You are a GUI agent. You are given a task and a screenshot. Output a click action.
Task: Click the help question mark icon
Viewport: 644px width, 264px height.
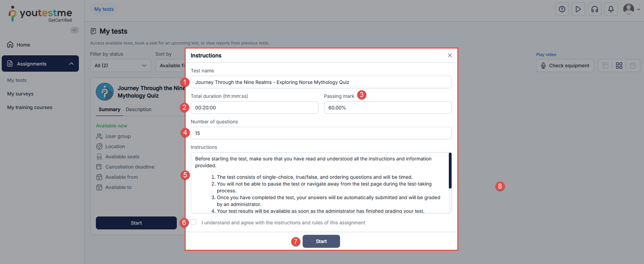pos(562,9)
